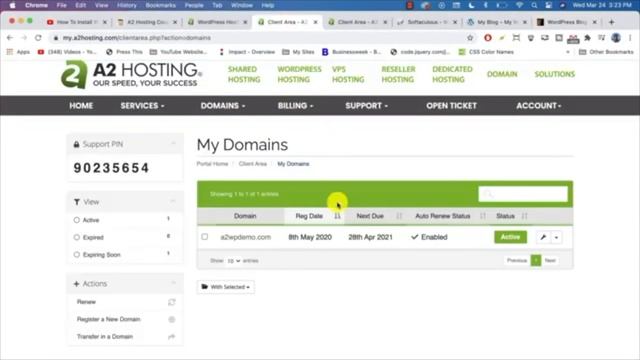Open WordPress Hosting link
640x360 pixels.
point(299,74)
